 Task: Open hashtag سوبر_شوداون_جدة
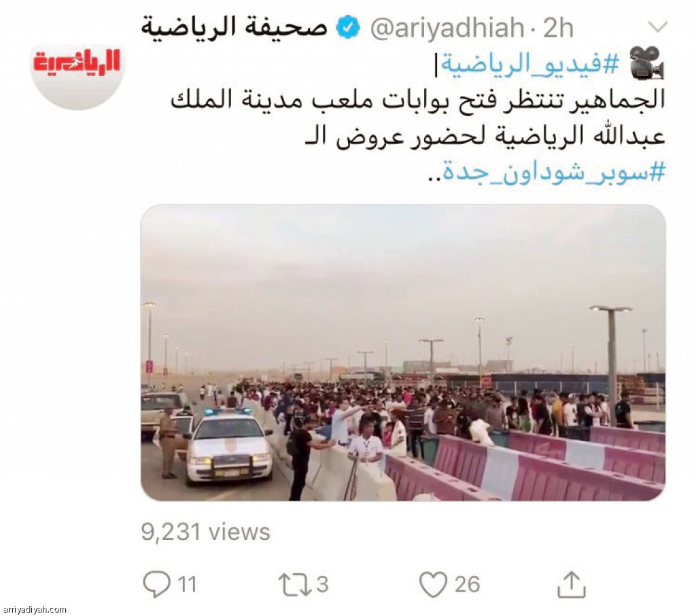point(554,172)
